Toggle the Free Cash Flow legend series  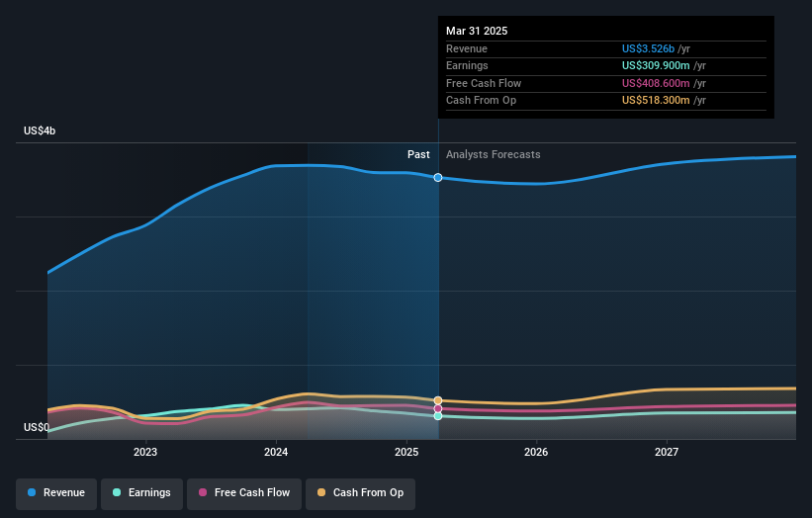pyautogui.click(x=244, y=493)
